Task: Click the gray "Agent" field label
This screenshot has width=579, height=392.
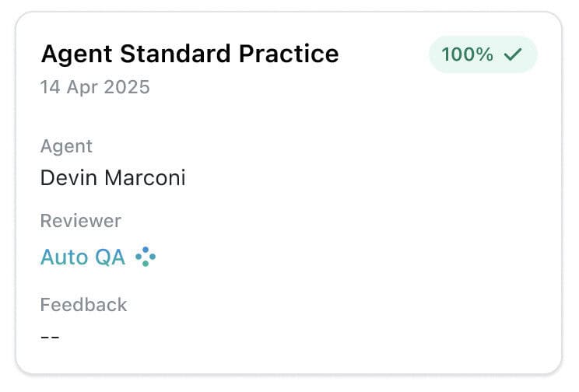Action: click(66, 146)
